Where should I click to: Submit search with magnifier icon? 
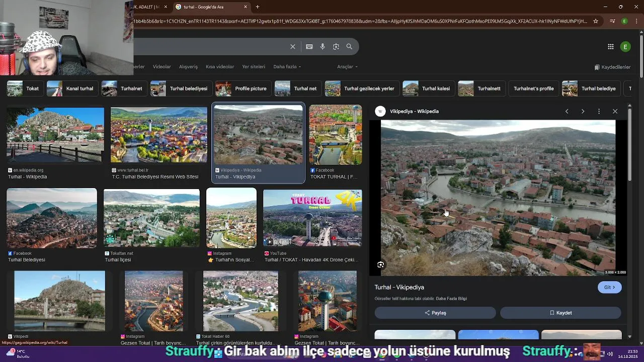coord(349,47)
